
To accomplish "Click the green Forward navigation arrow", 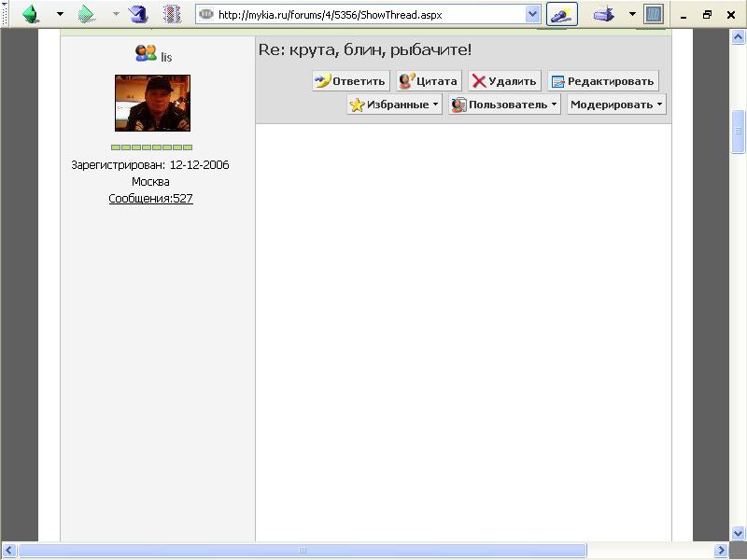I will point(87,14).
